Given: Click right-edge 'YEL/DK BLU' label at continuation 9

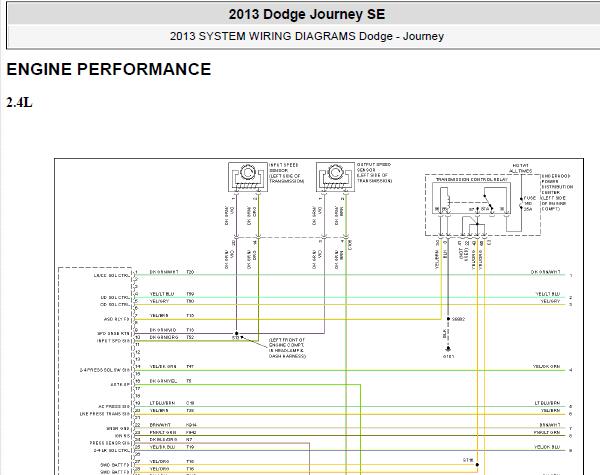Looking at the screenshot, I should (548, 447).
